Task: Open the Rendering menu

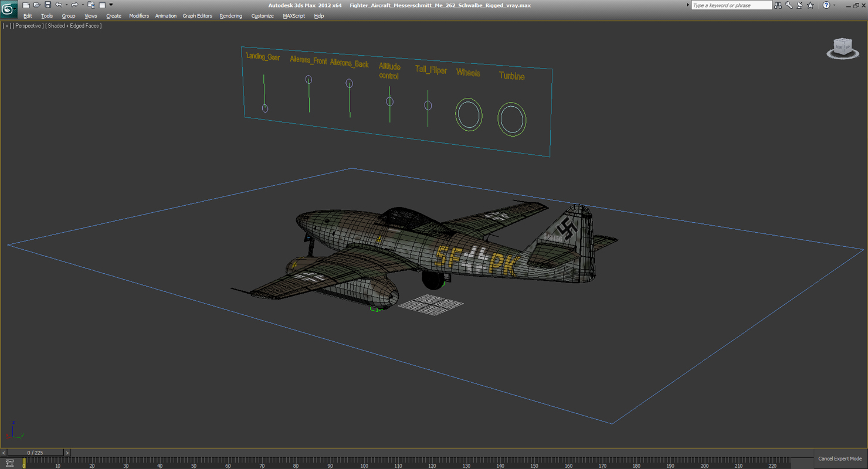Action: [x=231, y=16]
